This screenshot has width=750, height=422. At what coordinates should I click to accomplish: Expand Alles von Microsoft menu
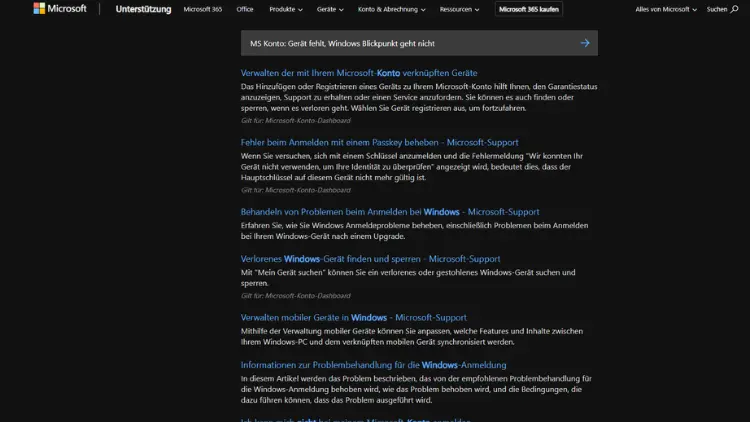[666, 9]
